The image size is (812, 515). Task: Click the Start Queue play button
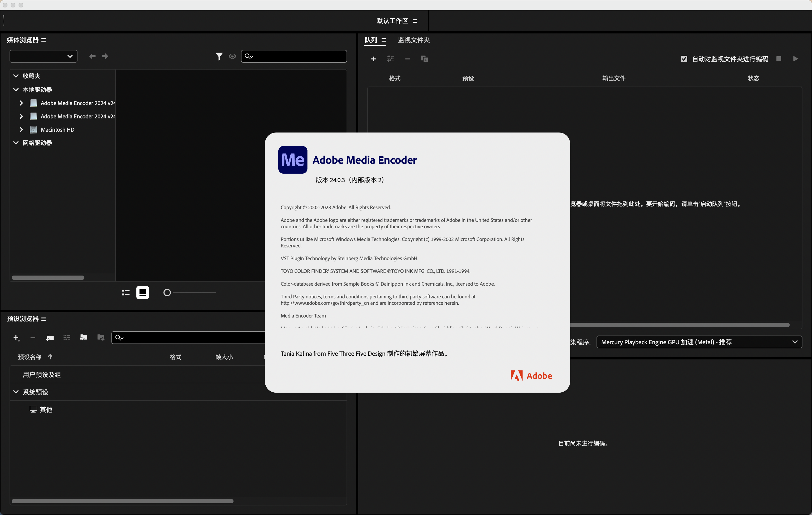(796, 59)
